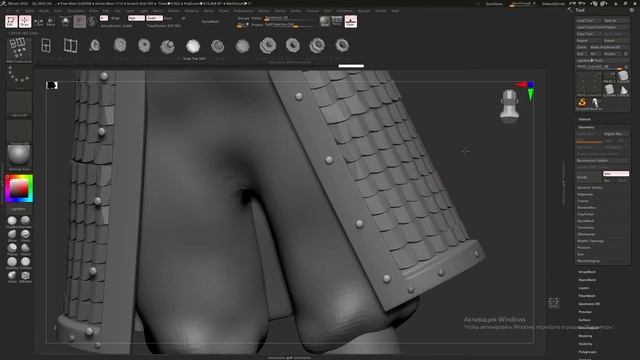
Task: Expand the ShadowBox subsection
Action: click(x=586, y=207)
